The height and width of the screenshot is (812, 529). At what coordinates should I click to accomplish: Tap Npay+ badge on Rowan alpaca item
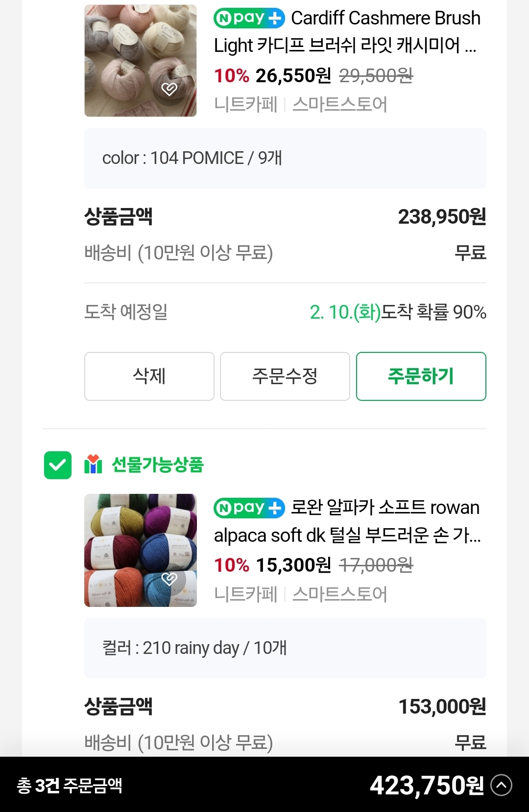pos(249,508)
